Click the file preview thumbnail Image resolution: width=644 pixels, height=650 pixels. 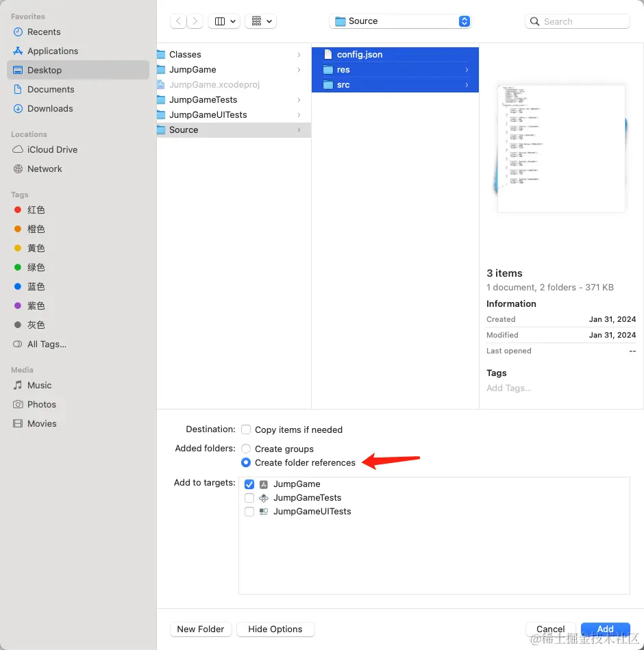tap(560, 149)
